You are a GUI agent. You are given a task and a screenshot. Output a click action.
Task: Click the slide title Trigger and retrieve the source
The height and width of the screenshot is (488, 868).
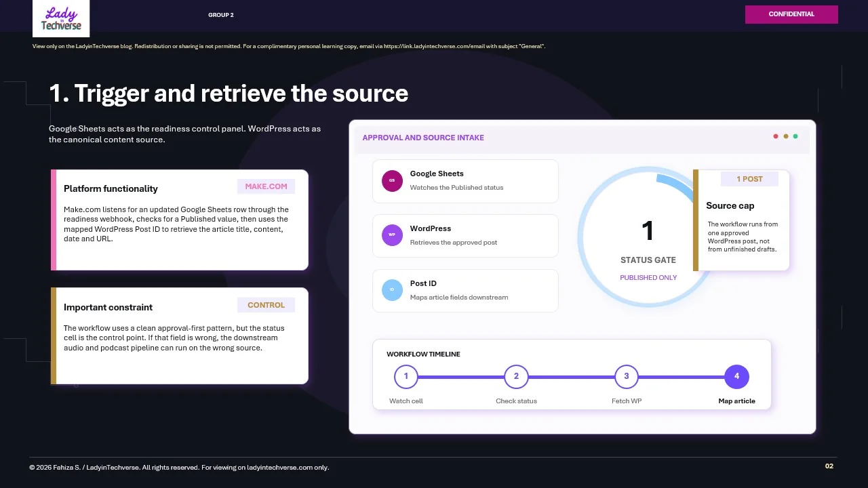[229, 94]
